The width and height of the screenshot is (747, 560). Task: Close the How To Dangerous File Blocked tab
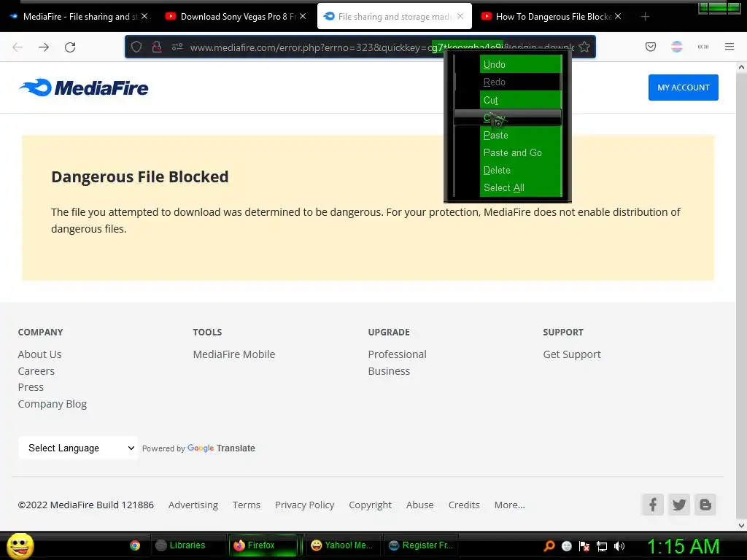pos(618,16)
